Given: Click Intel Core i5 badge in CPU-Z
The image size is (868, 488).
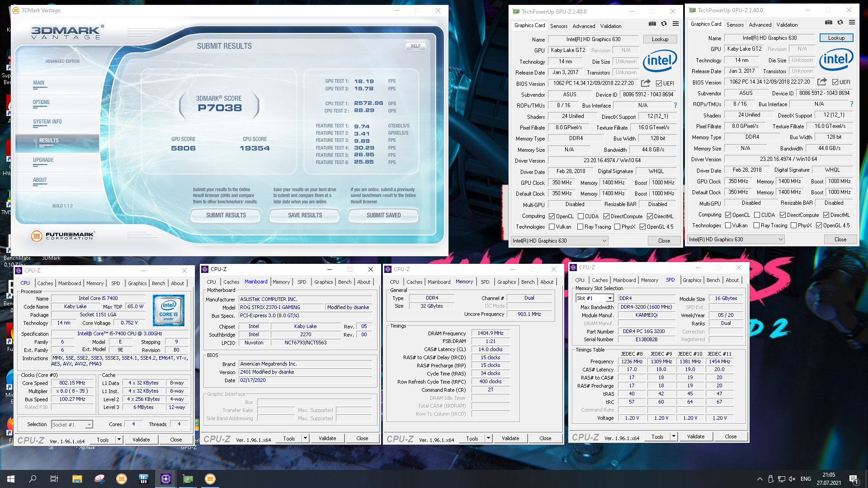Looking at the screenshot, I should click(x=169, y=310).
